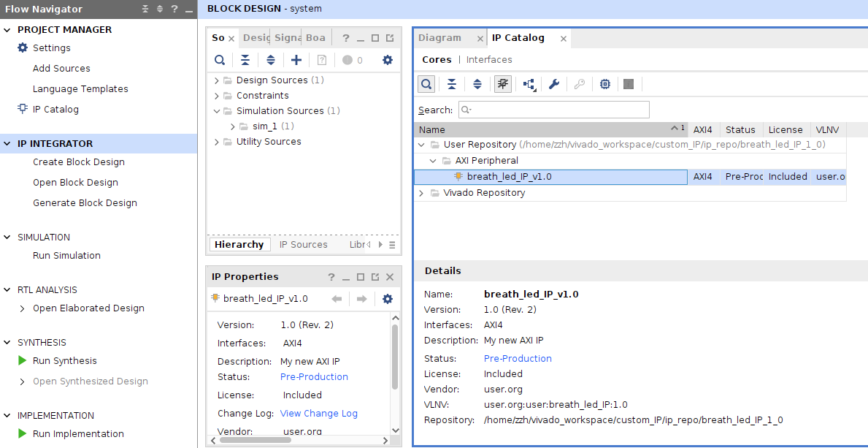Sort by Name column header
Viewport: 868px width, 448px height.
click(550, 130)
